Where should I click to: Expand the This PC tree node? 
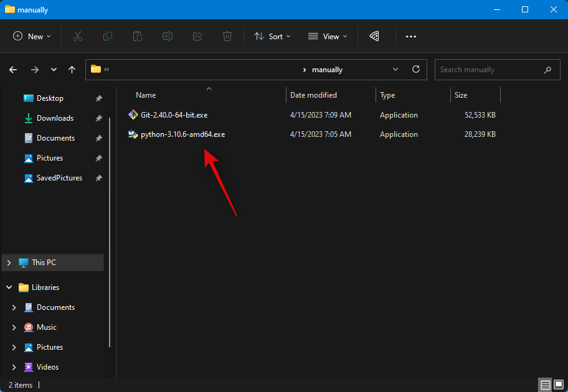(9, 263)
